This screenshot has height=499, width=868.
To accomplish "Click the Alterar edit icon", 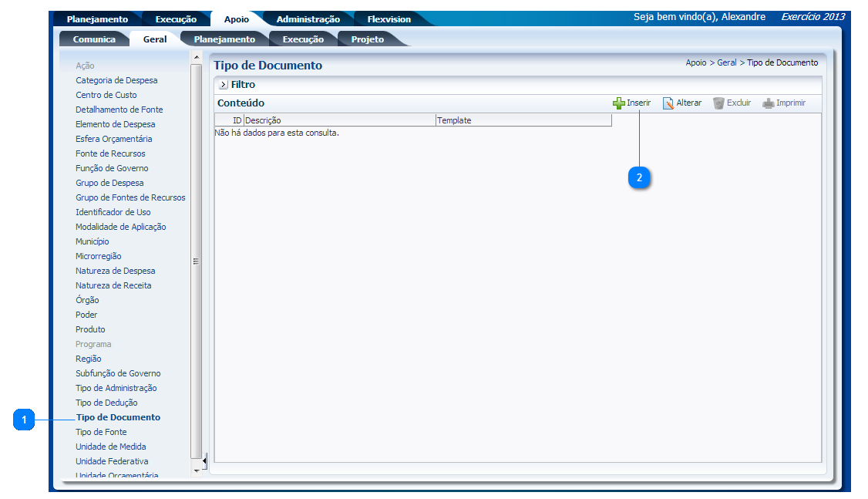I will click(668, 103).
